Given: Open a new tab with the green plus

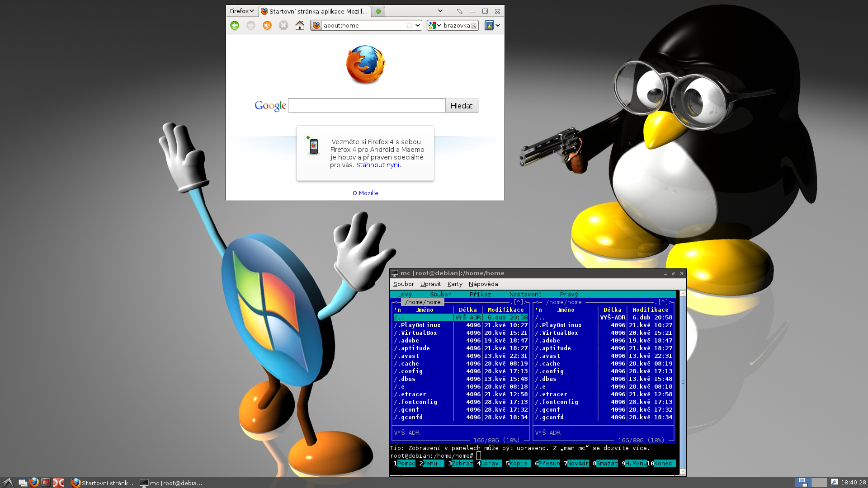Looking at the screenshot, I should 378,11.
